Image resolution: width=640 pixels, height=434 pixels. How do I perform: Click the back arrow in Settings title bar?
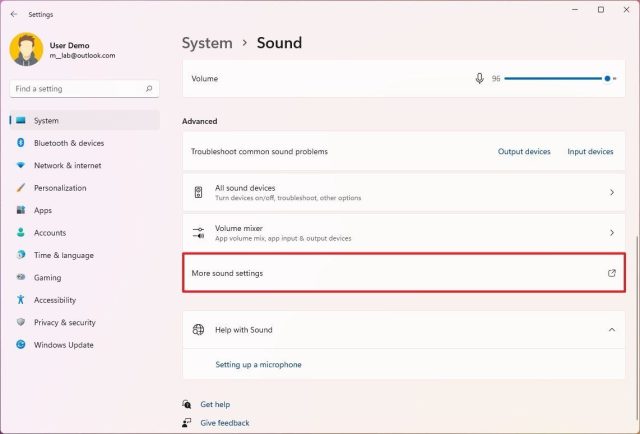point(14,14)
